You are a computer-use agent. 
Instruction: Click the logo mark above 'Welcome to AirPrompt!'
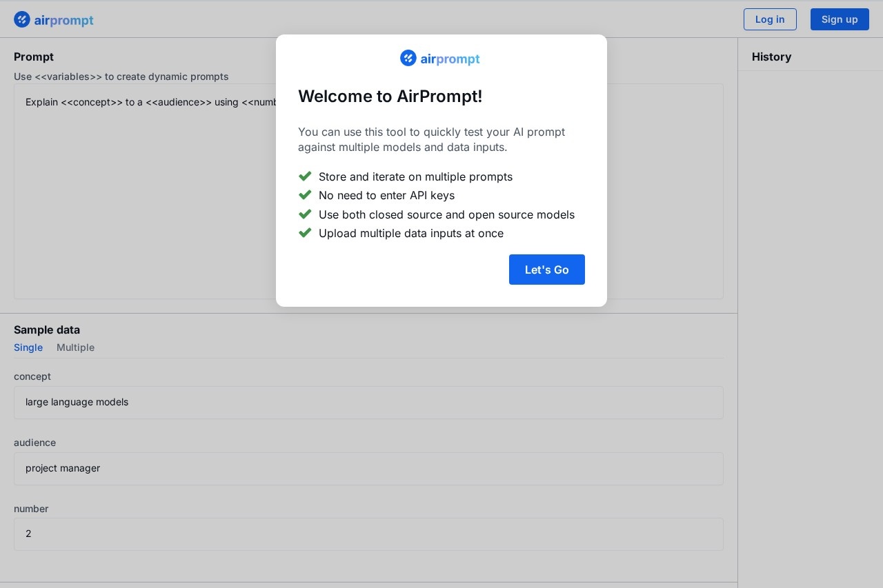coord(408,58)
